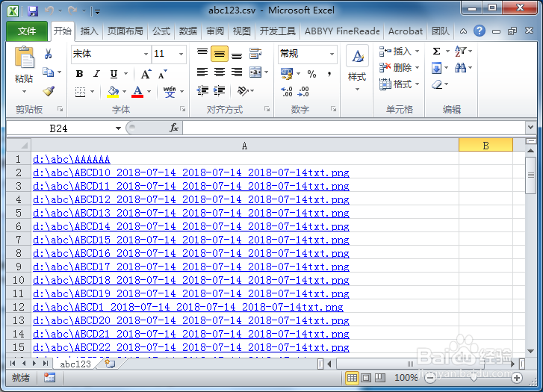Toggle wrap text
This screenshot has height=392, width=543.
tap(255, 54)
